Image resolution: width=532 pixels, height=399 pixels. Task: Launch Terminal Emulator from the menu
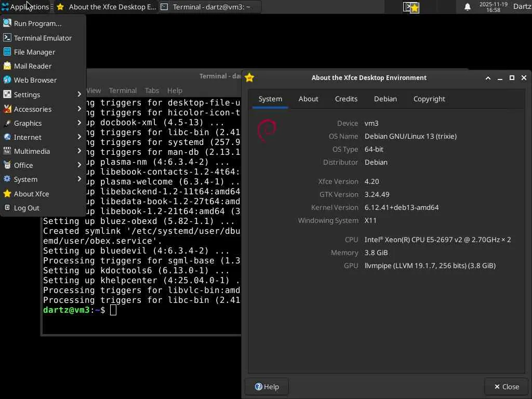[x=43, y=37]
